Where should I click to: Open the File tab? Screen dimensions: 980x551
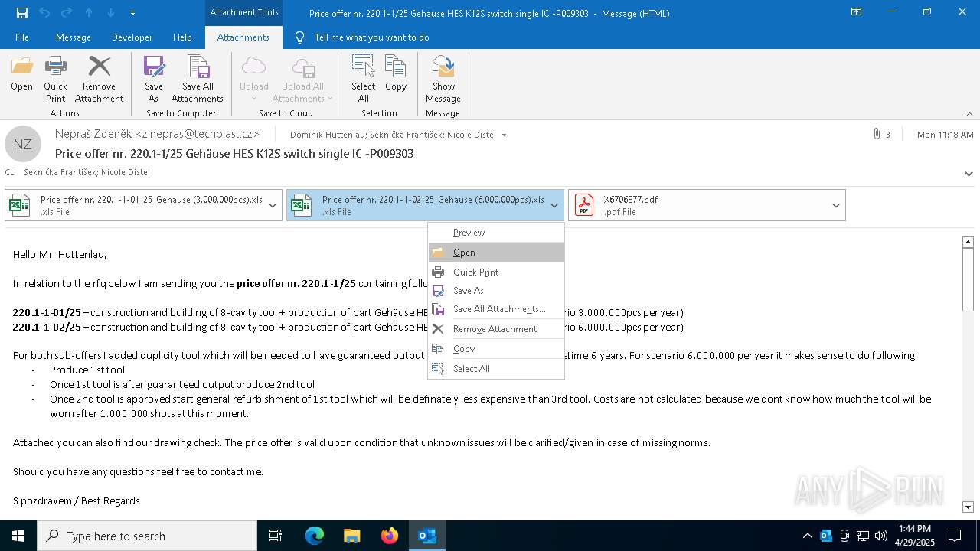(x=22, y=37)
